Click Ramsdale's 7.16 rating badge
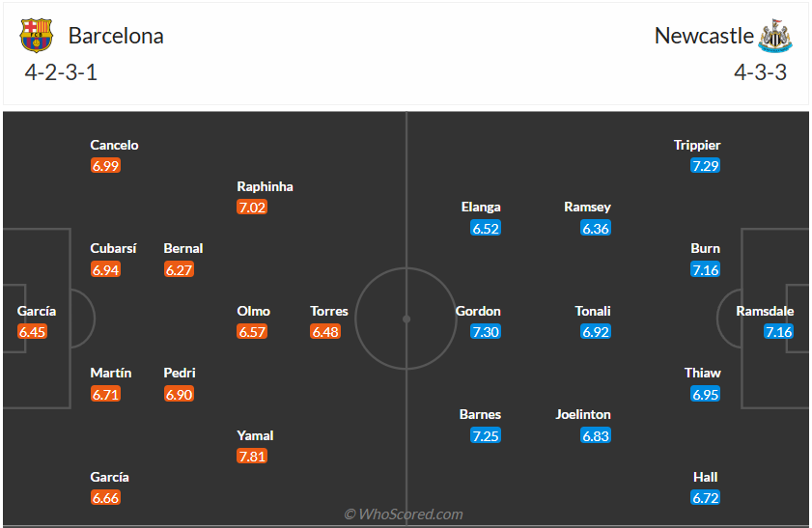812x528 pixels. click(778, 331)
